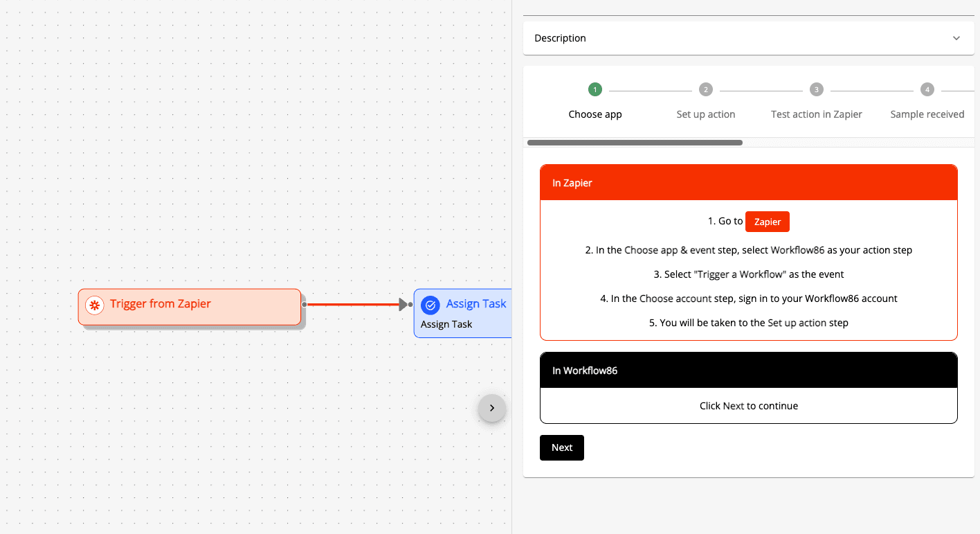Click instruction about signing in to Workflow86 account
The image size is (980, 534).
749,299
